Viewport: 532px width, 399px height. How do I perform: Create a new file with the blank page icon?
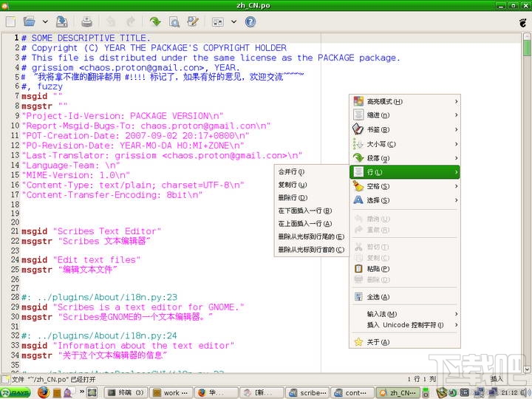[x=11, y=22]
